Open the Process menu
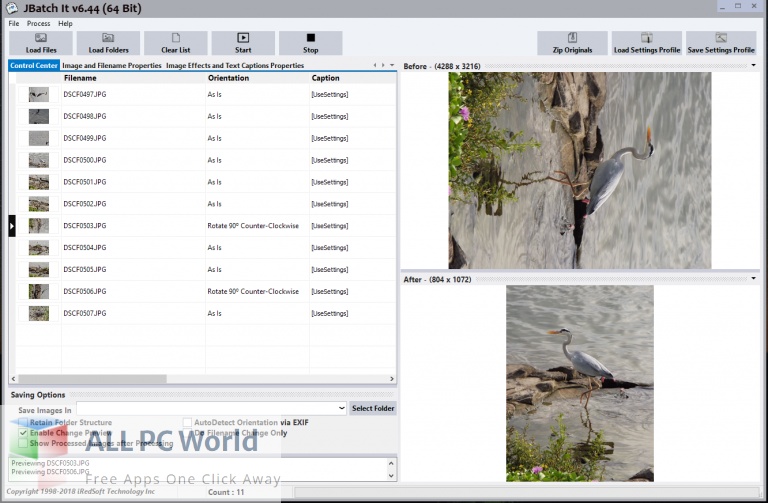This screenshot has height=503, width=768. tap(39, 24)
